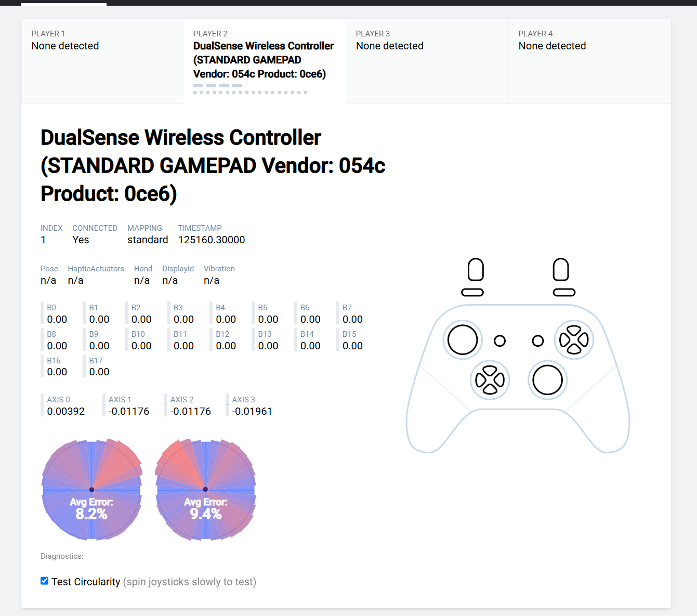Click the small back button on gamepad diagram
This screenshot has width=697, height=616.
tap(500, 341)
